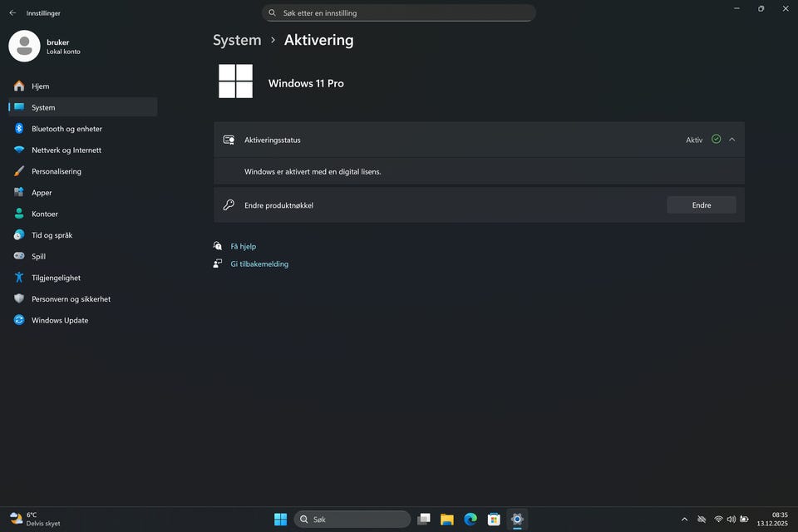The image size is (798, 532).
Task: Open Windows Update using its sync icon
Action: click(19, 320)
